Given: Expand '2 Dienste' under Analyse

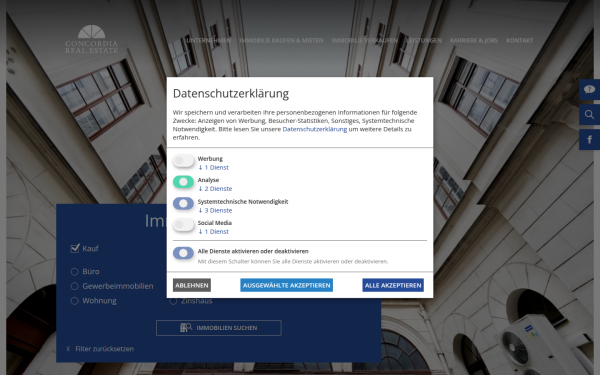Looking at the screenshot, I should (x=215, y=189).
